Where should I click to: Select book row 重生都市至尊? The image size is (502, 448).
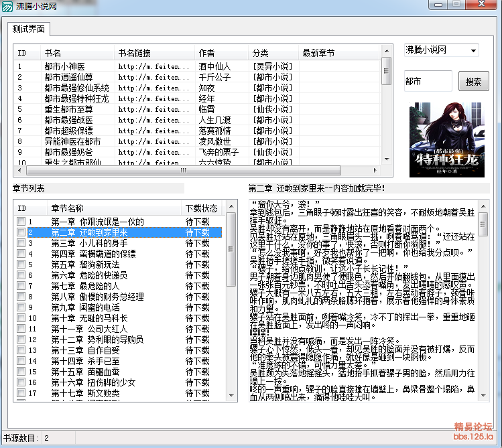(197, 109)
